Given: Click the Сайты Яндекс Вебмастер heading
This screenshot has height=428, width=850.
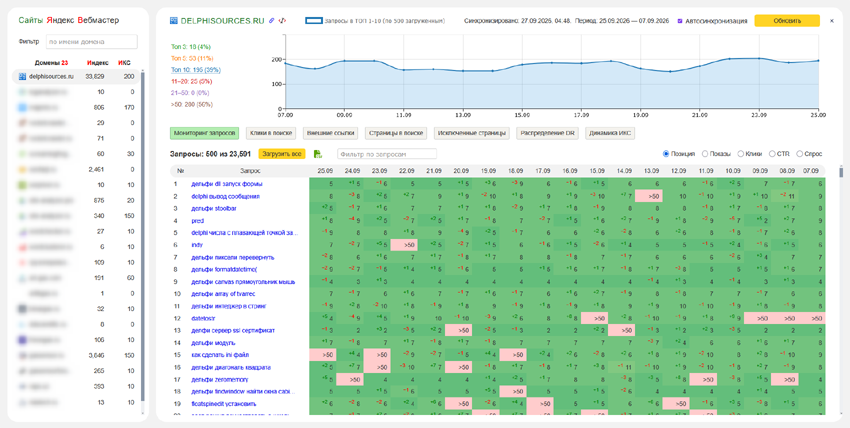Looking at the screenshot, I should pyautogui.click(x=69, y=20).
